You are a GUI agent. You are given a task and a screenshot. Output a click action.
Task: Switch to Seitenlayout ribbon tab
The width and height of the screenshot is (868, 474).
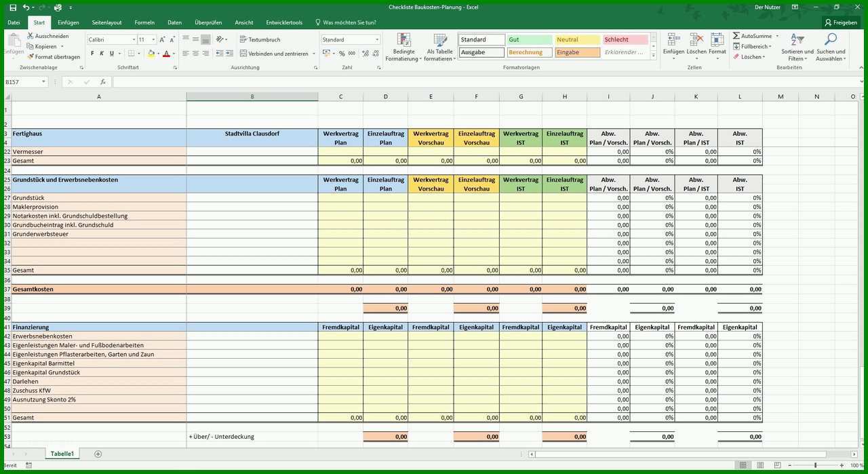click(106, 22)
